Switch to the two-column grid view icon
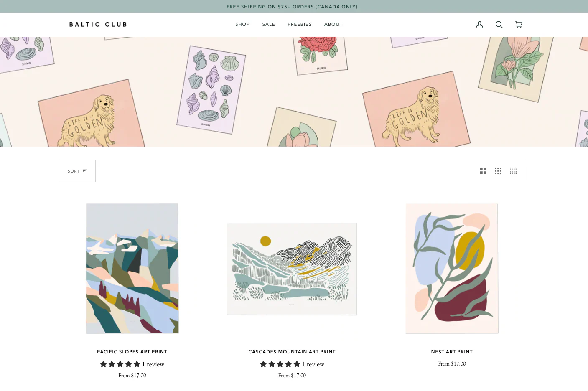The height and width of the screenshot is (391, 588). tap(483, 171)
